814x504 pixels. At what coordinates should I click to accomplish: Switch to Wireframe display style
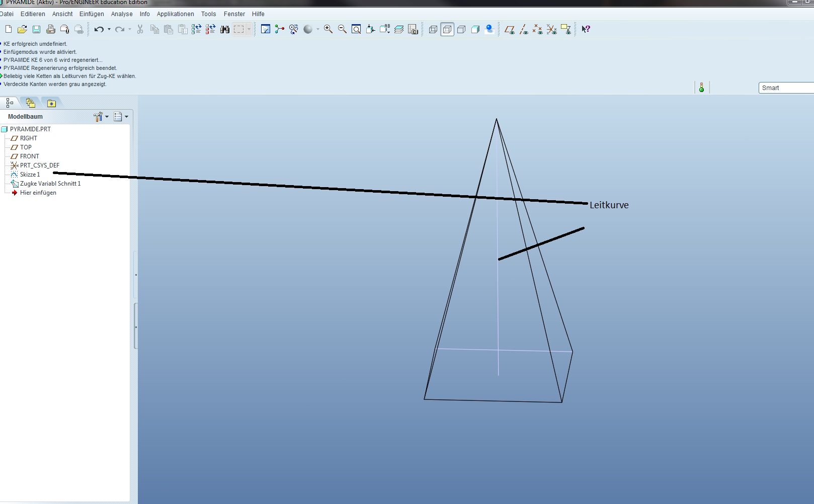pyautogui.click(x=433, y=29)
